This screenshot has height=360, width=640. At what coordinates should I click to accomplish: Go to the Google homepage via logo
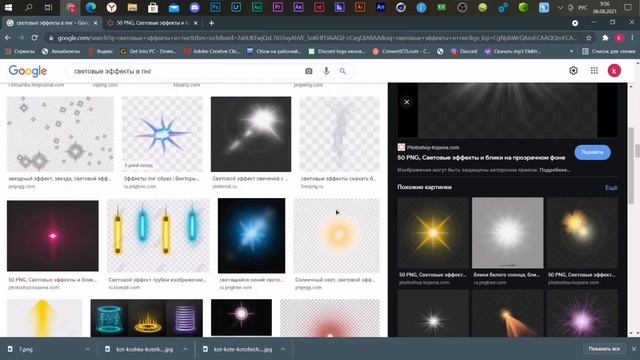(28, 71)
